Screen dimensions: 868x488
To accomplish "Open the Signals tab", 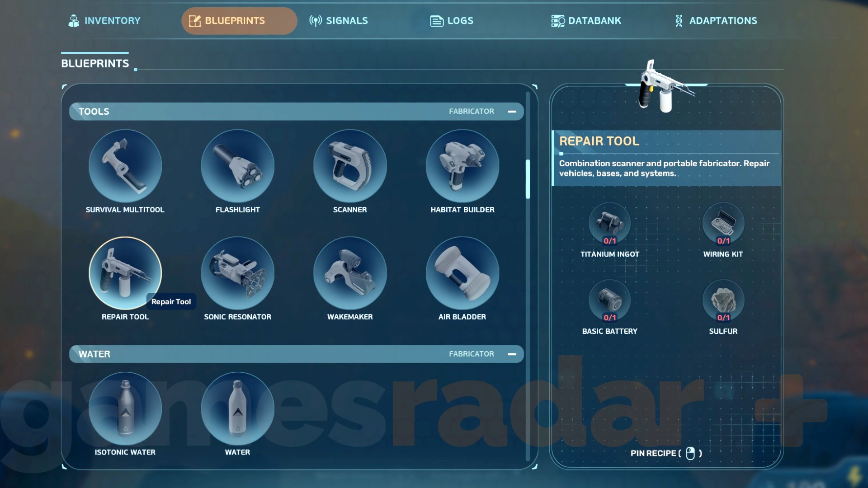I will pos(339,21).
